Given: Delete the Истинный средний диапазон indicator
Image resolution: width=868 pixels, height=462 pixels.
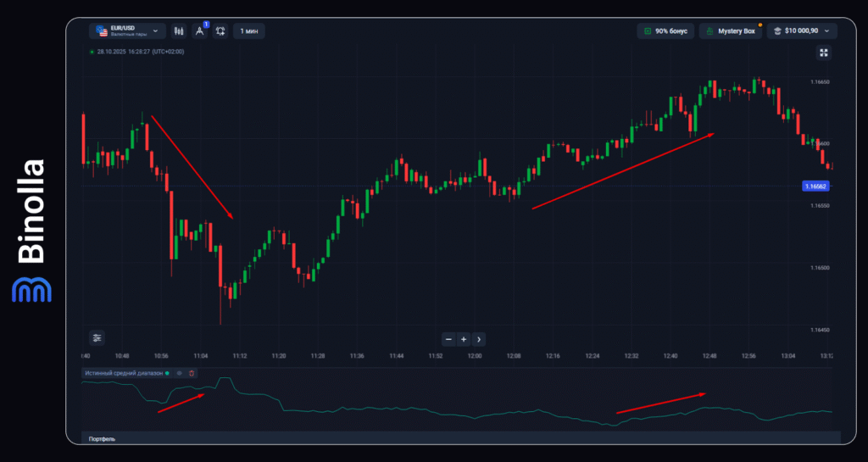Looking at the screenshot, I should [x=192, y=373].
